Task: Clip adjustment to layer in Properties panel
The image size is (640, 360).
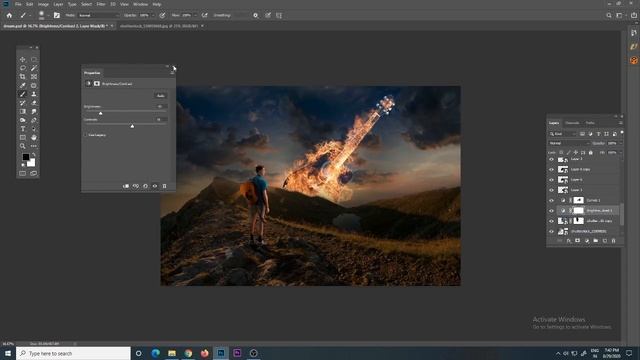Action: (126, 186)
